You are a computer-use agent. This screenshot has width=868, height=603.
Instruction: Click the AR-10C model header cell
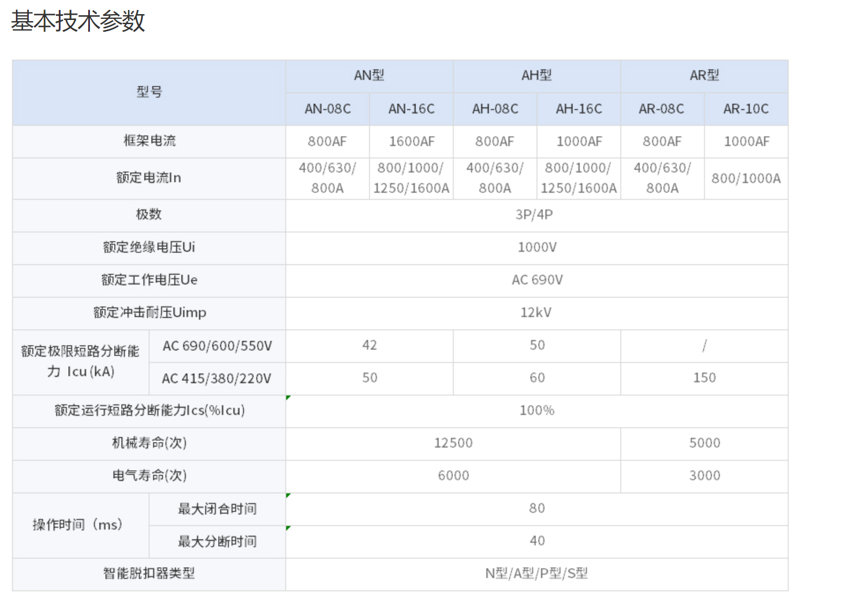tap(746, 109)
